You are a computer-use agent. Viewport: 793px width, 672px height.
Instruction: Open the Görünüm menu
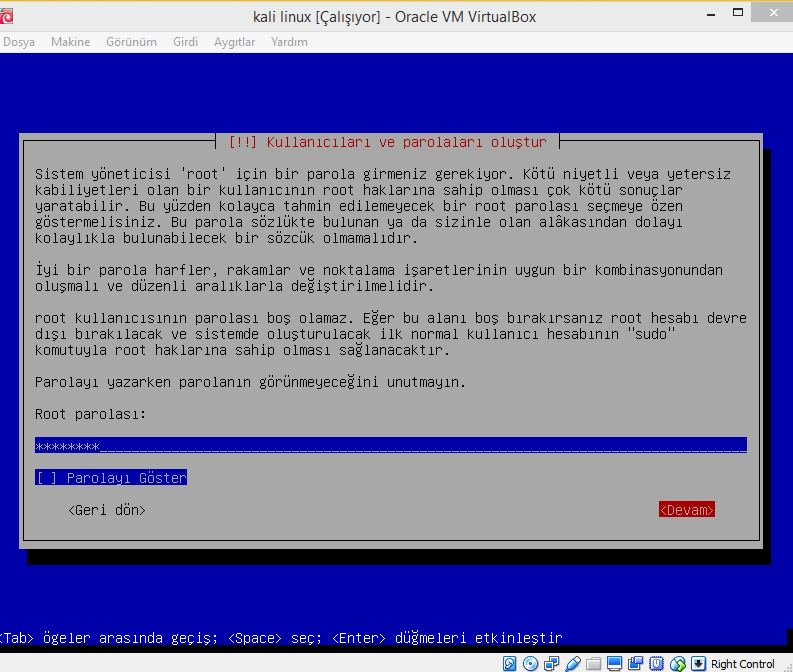131,42
